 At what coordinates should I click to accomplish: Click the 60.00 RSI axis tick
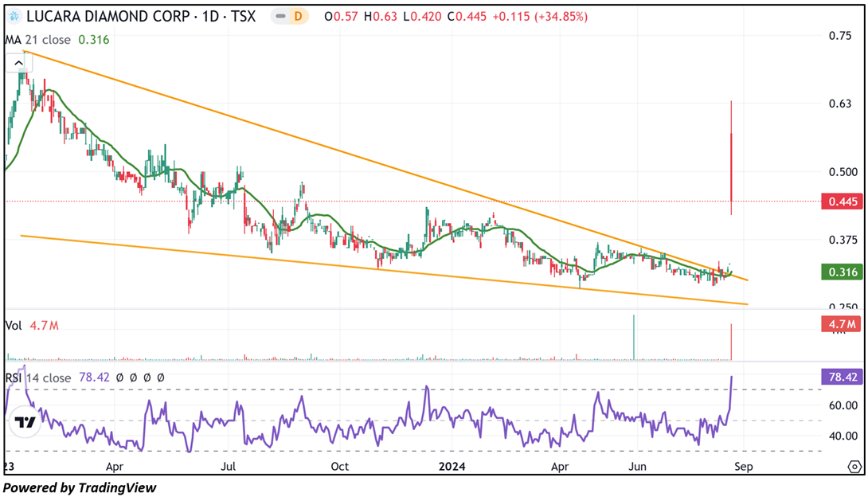coord(843,405)
